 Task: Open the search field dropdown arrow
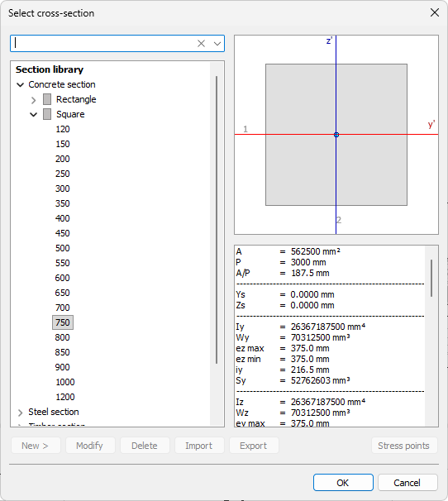[217, 44]
